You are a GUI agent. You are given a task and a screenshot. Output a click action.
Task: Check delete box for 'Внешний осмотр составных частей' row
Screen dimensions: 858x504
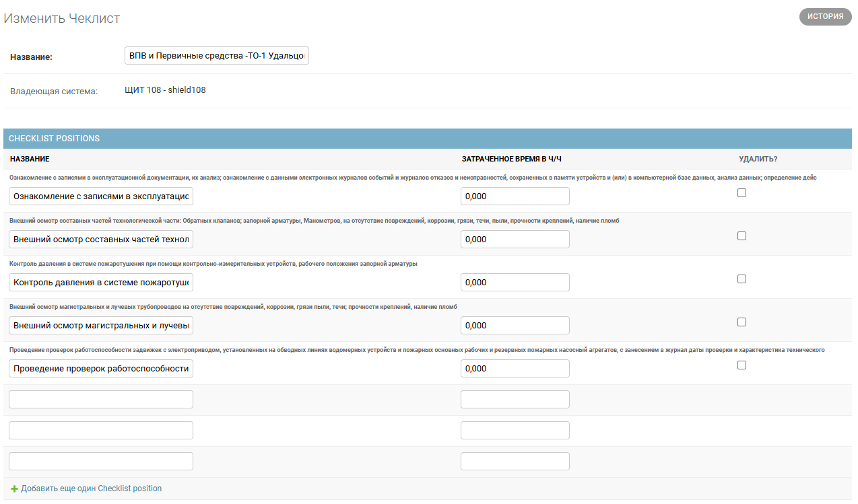pyautogui.click(x=741, y=236)
